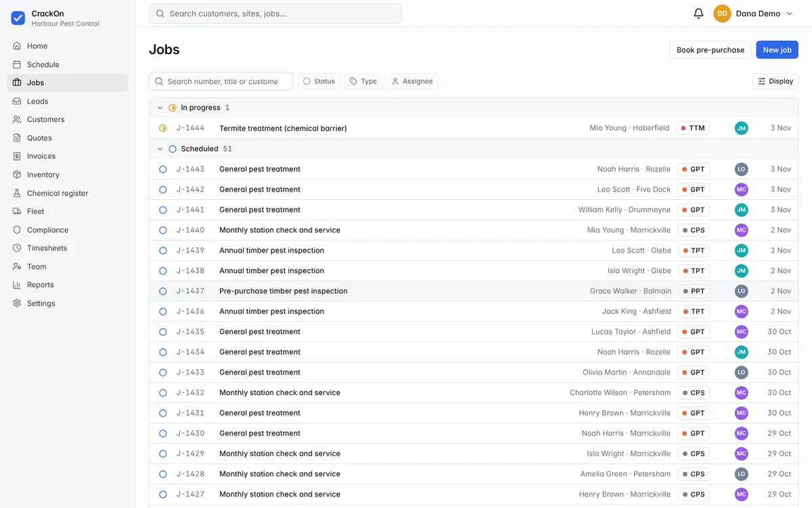The image size is (812, 508).
Task: Open Settings in sidebar
Action: click(x=68, y=303)
